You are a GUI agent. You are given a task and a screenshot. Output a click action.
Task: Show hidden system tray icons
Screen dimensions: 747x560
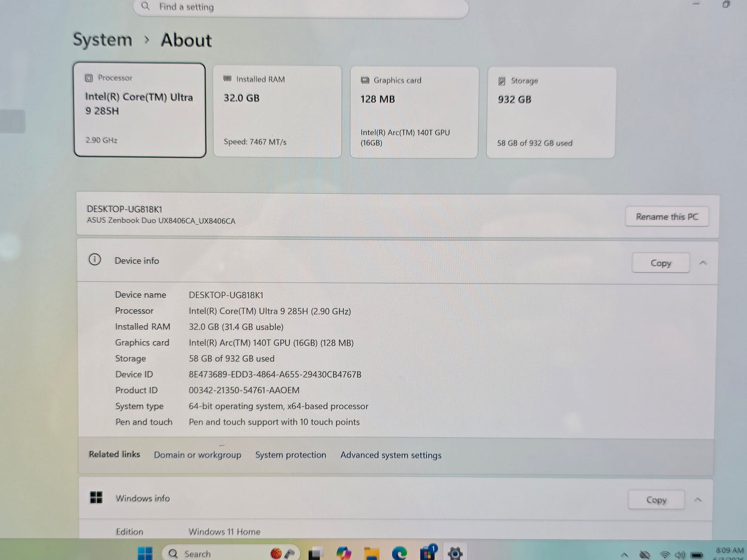click(x=624, y=555)
